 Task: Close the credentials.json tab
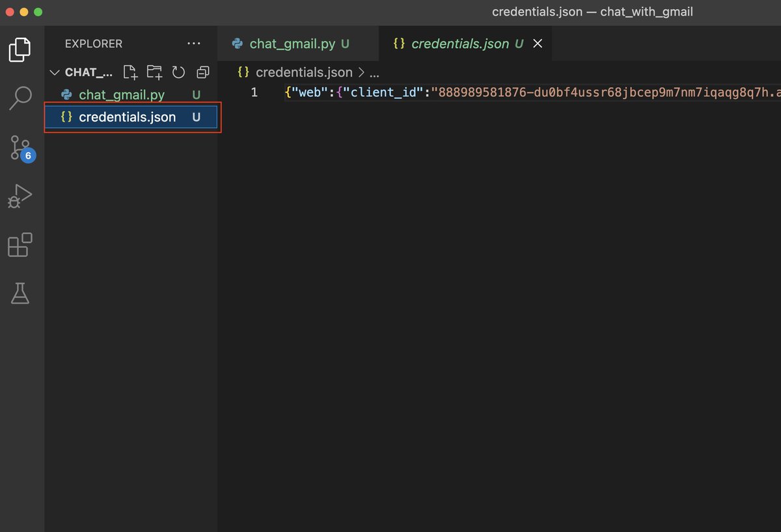[x=538, y=44]
